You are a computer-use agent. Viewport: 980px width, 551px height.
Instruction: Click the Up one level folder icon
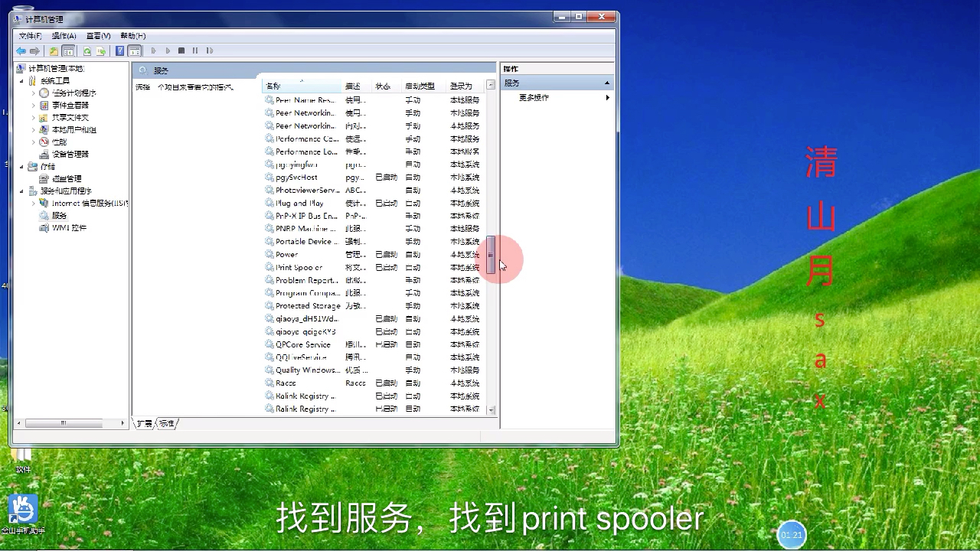click(54, 51)
